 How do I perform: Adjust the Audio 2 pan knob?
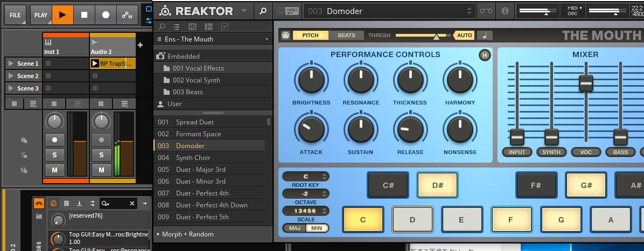101,121
